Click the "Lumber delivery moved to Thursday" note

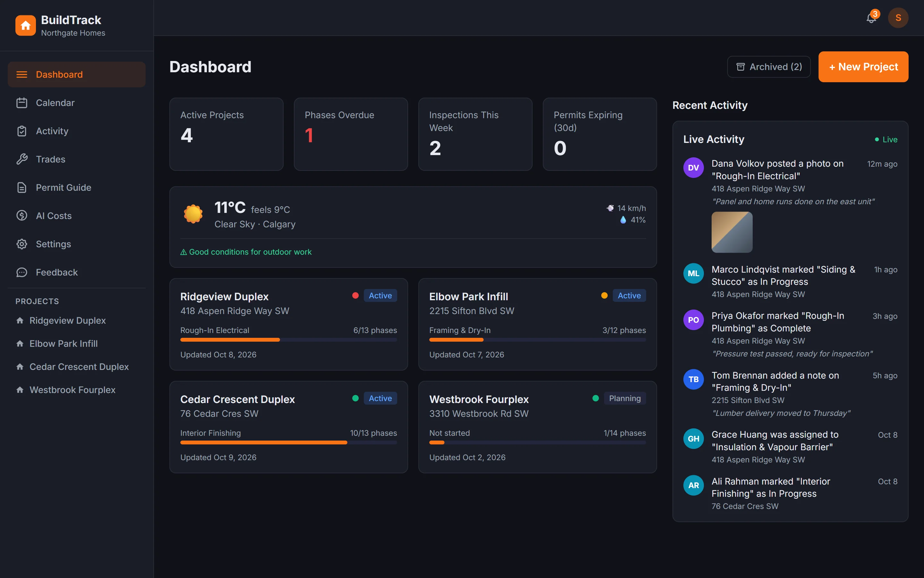click(781, 413)
